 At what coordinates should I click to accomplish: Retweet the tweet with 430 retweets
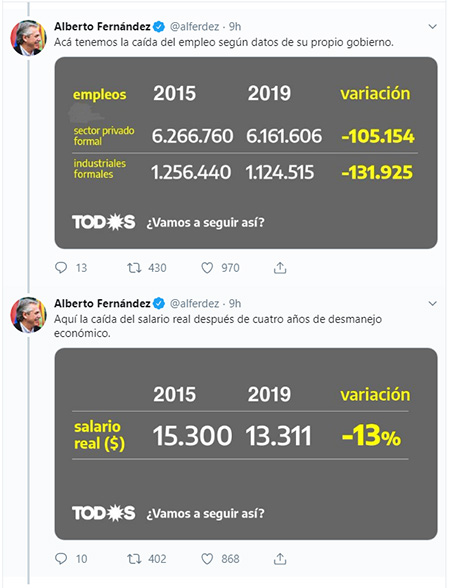click(134, 268)
